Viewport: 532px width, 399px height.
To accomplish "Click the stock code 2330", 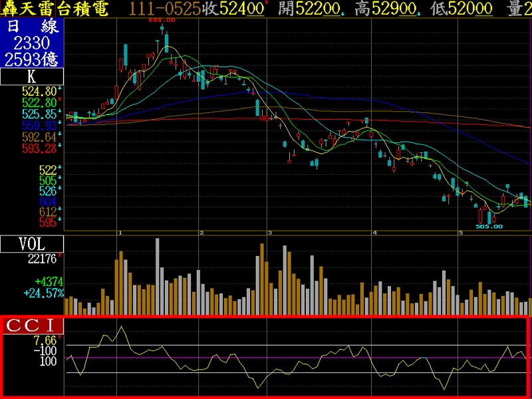I will pos(32,43).
